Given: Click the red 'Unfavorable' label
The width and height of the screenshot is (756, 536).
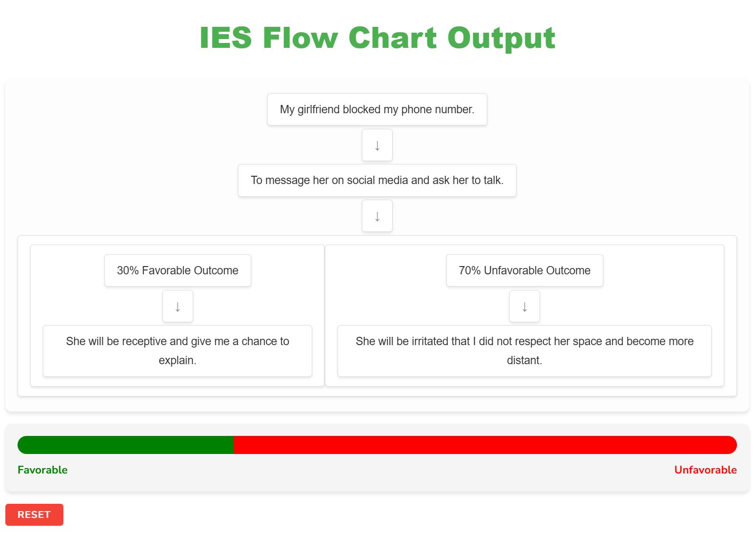Looking at the screenshot, I should [x=705, y=470].
